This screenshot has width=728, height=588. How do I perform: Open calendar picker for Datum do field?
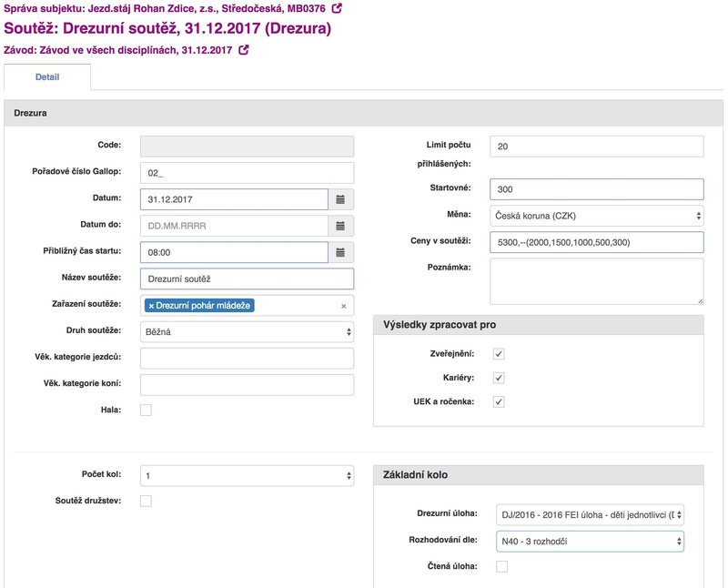(340, 226)
